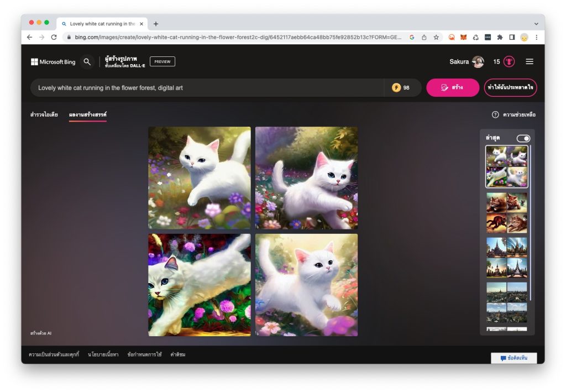Open the Bing search magnifier icon
The width and height of the screenshot is (566, 392).
pos(87,62)
